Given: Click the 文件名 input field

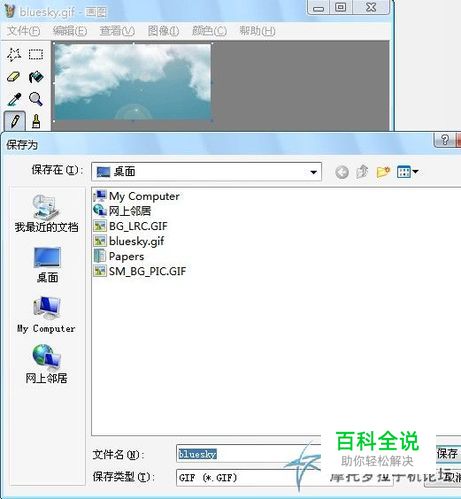Looking at the screenshot, I should pyautogui.click(x=248, y=454).
